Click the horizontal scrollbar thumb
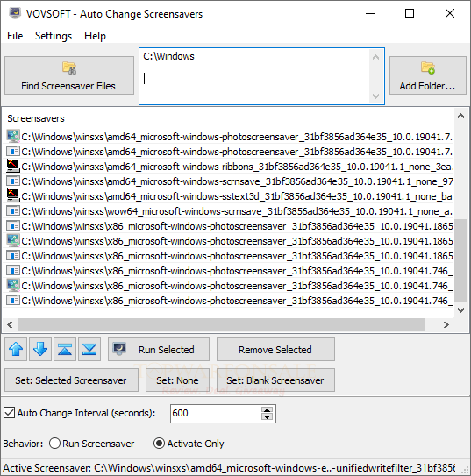Screen dimensions: 471x476 click(x=221, y=325)
